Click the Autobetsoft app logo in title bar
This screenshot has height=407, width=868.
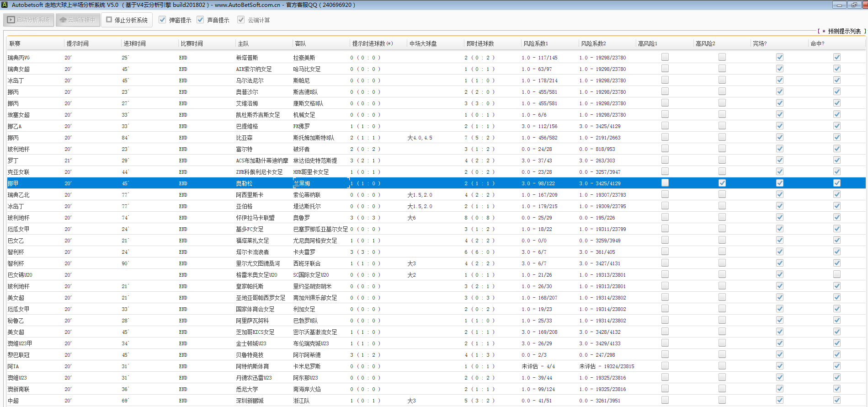coord(5,5)
